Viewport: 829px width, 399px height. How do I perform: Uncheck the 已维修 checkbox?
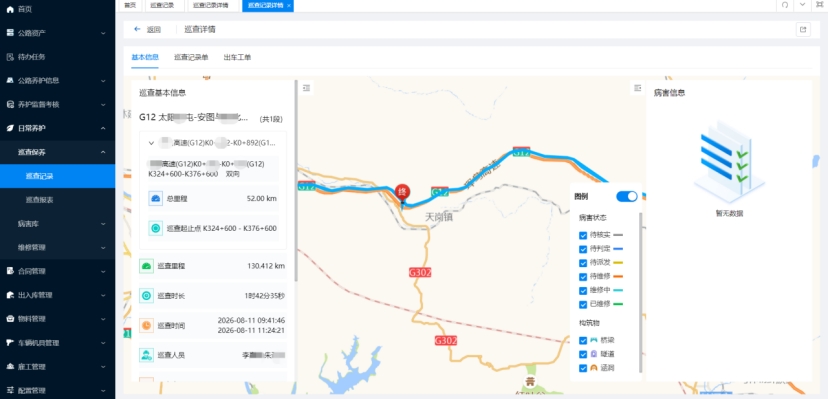pyautogui.click(x=583, y=304)
